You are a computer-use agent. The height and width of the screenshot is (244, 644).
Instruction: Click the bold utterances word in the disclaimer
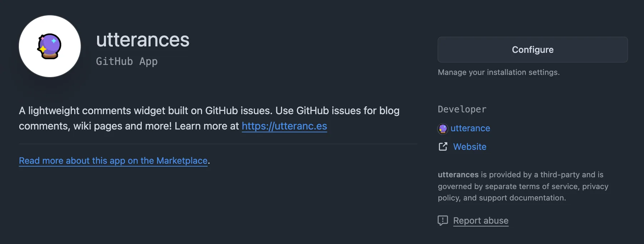pos(458,175)
